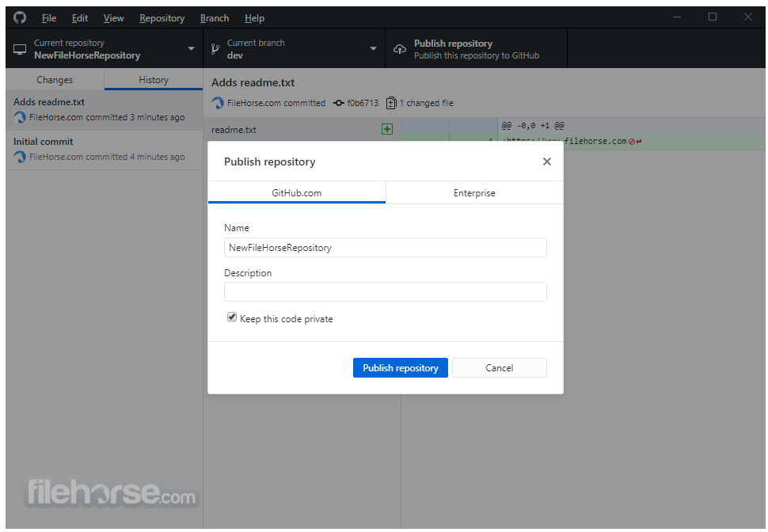This screenshot has width=768, height=532.
Task: Maximize the GitHub Desktop window
Action: coord(713,17)
